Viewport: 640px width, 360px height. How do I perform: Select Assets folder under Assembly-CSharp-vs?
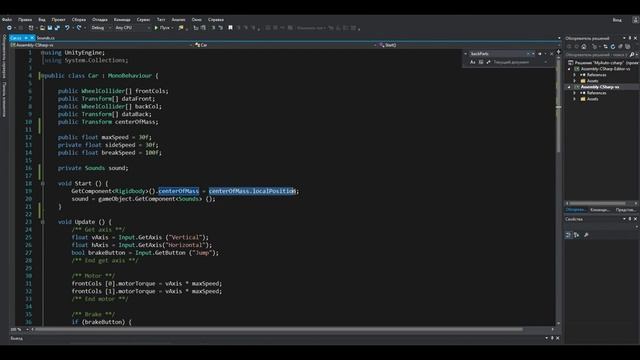(592, 99)
